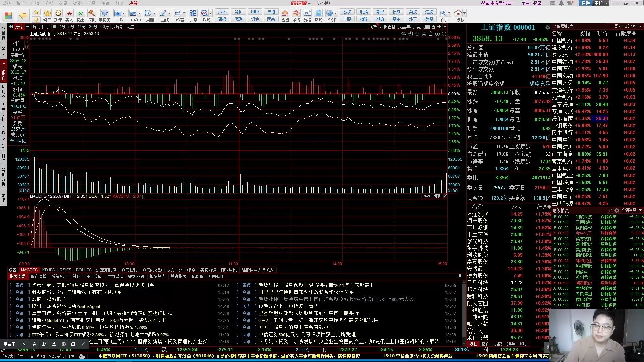This screenshot has width=644, height=362.
Task: Click the zoom-in plus icon above chart
Action: pos(437,34)
